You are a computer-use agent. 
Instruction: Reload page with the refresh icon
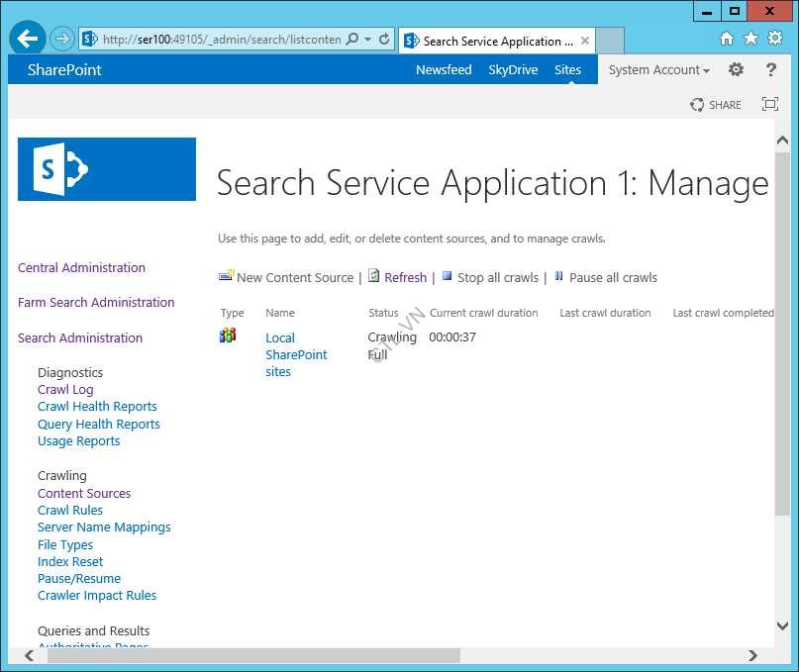(x=384, y=39)
